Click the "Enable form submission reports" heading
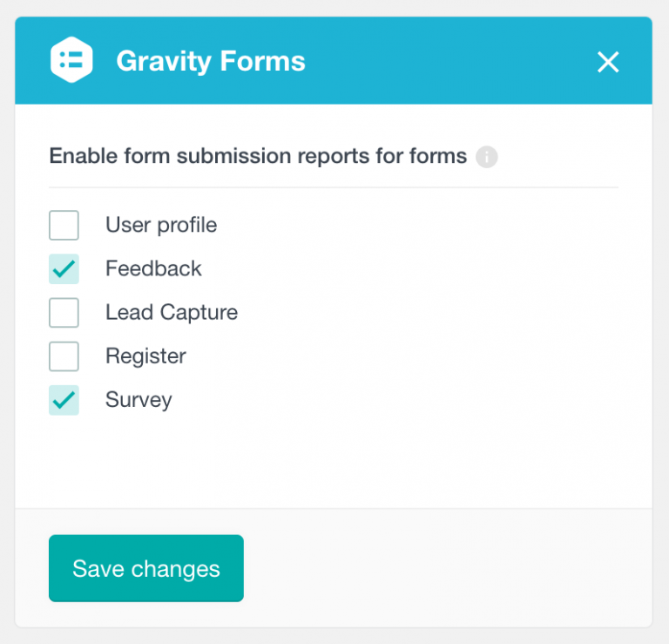Screen dimensions: 669x644 258,157
